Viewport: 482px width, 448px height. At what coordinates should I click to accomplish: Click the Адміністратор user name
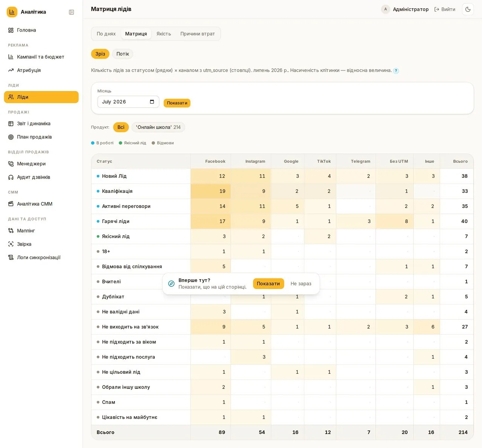coord(411,9)
